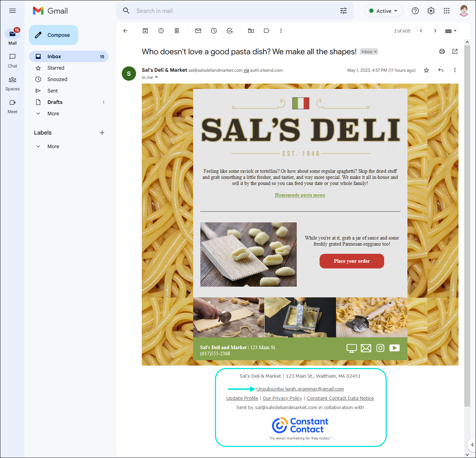Click the website monitor icon in footer
476x458 pixels.
coord(352,348)
